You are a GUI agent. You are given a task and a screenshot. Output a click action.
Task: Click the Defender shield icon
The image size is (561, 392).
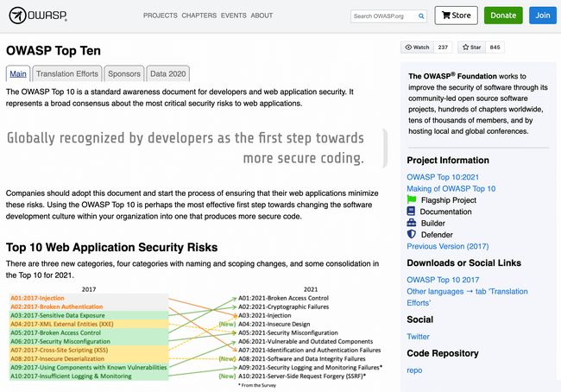click(x=412, y=234)
